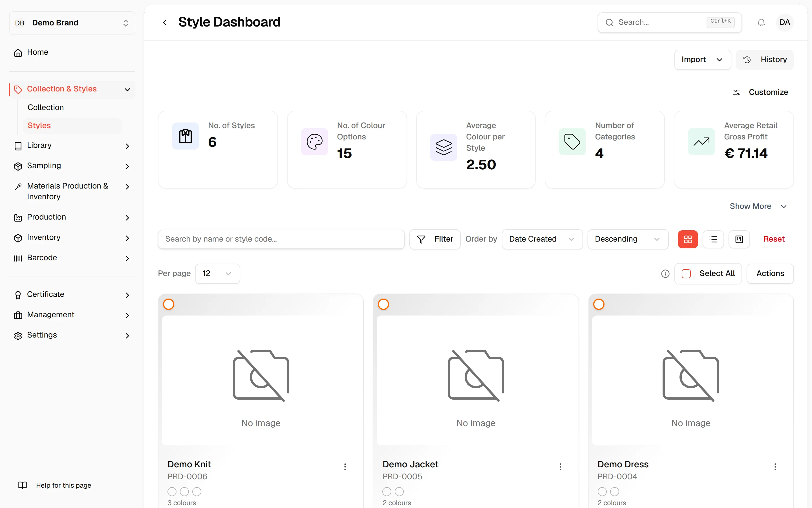Switch to grid view
This screenshot has width=812, height=508.
point(687,239)
